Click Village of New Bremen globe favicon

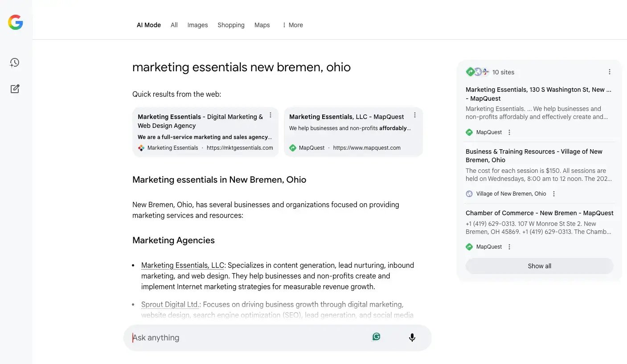tap(469, 194)
